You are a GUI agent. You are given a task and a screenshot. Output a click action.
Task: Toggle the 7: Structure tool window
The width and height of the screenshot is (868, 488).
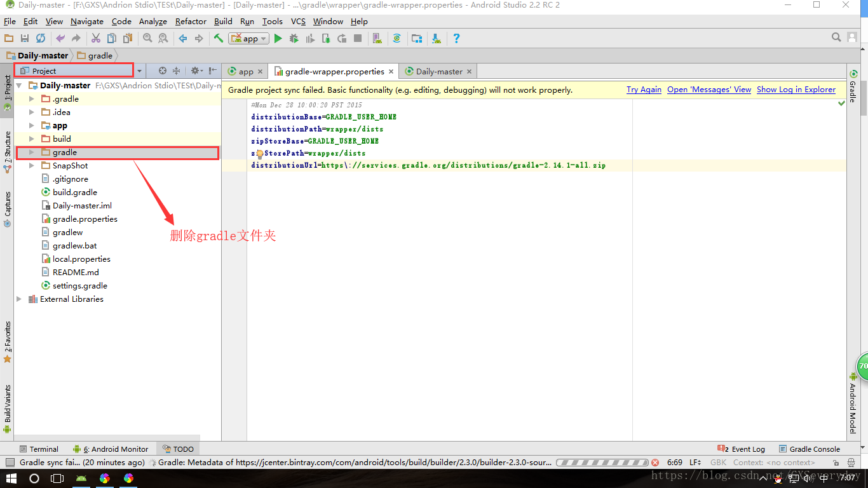(8, 152)
